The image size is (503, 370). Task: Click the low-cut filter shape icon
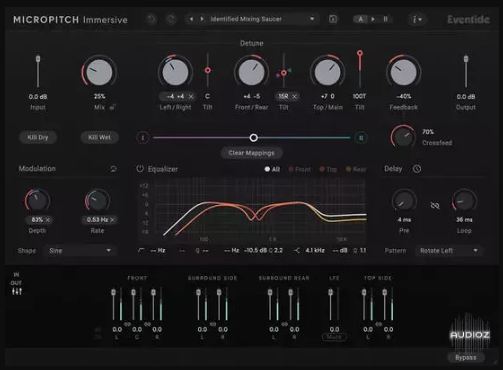coord(141,250)
